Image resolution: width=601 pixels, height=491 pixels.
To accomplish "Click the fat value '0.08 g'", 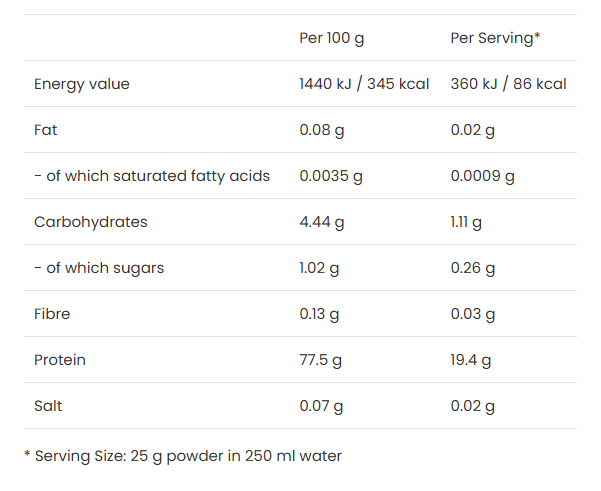I will [x=322, y=130].
